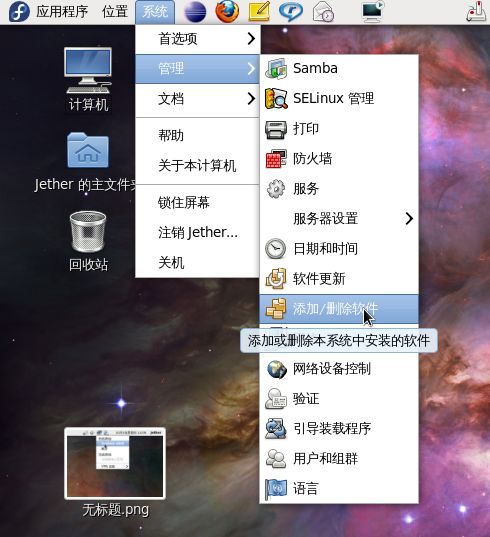Click the 打印 printer icon
490x537 pixels.
point(276,129)
